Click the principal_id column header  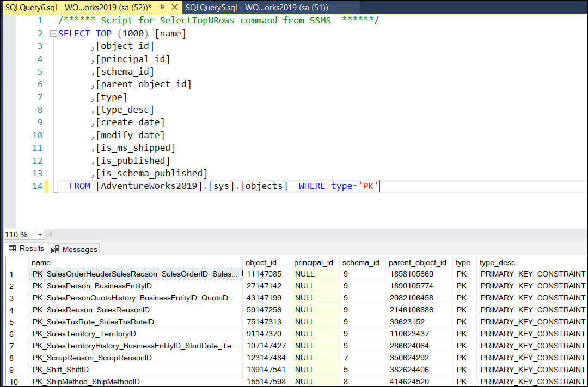tap(315, 262)
